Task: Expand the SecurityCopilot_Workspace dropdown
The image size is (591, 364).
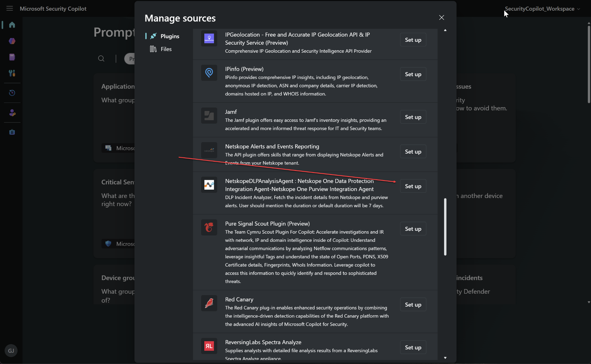Action: (542, 9)
